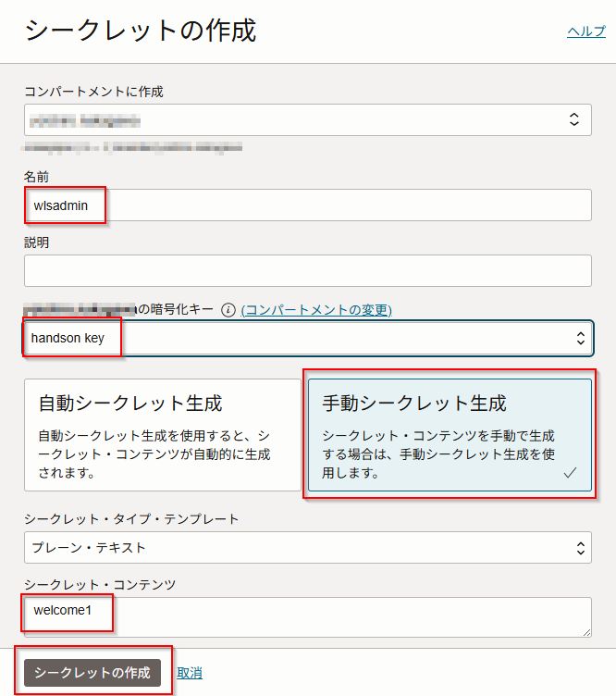Select the 自動シークレット生成 option card
Screen dimensions: 616x696
click(163, 434)
